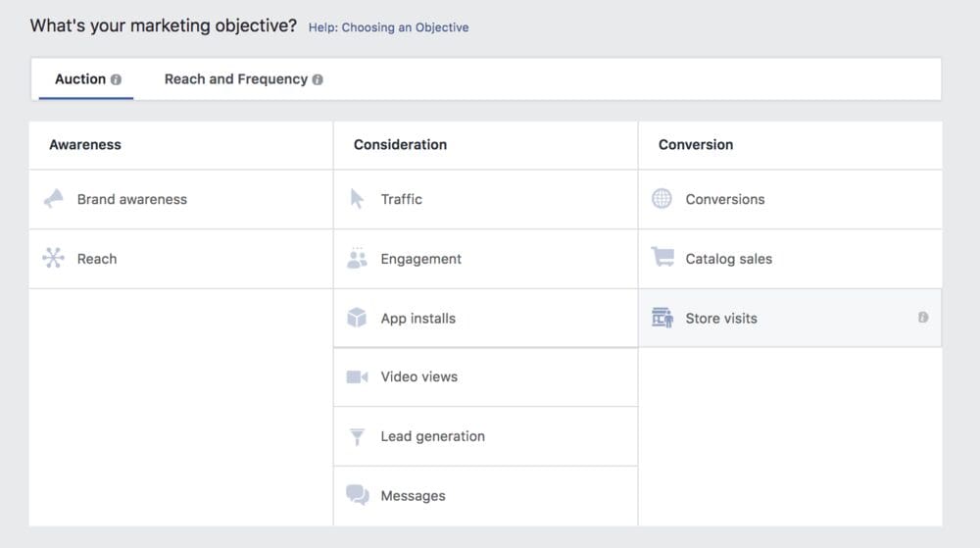Screen dimensions: 980x548
Task: Switch to the Auction tab
Action: (x=86, y=79)
